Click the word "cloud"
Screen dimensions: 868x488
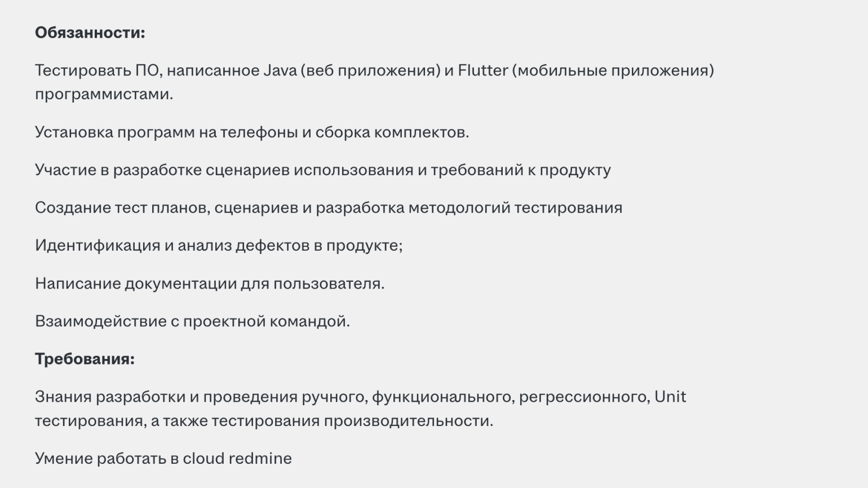click(203, 459)
